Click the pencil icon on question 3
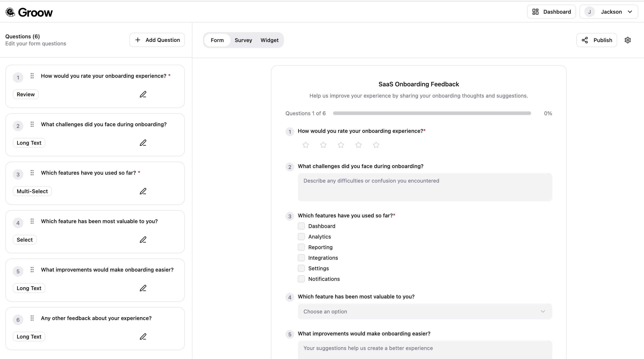 tap(143, 191)
